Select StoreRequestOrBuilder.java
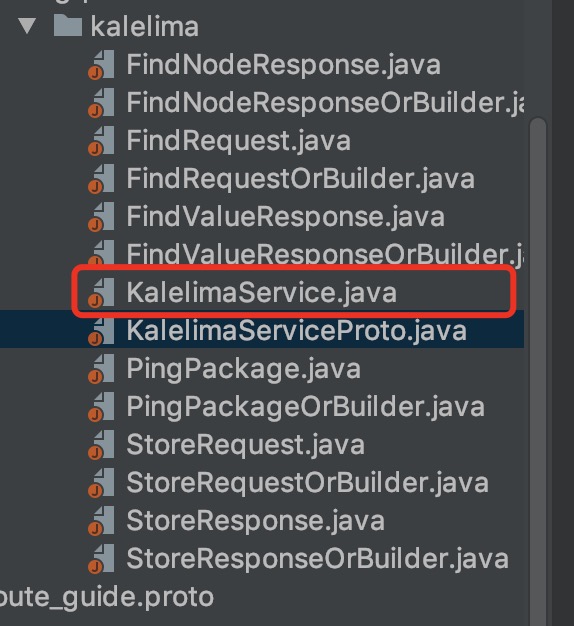Image resolution: width=574 pixels, height=626 pixels. pyautogui.click(x=307, y=483)
